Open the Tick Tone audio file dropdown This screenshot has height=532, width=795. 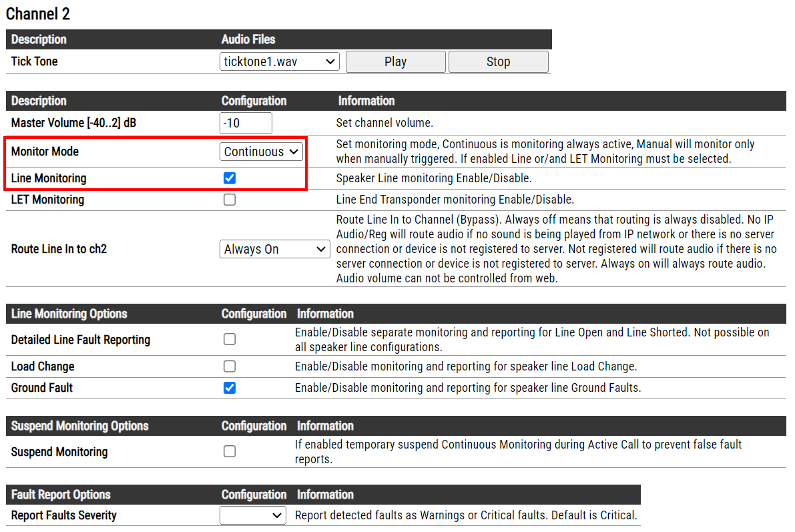(280, 61)
